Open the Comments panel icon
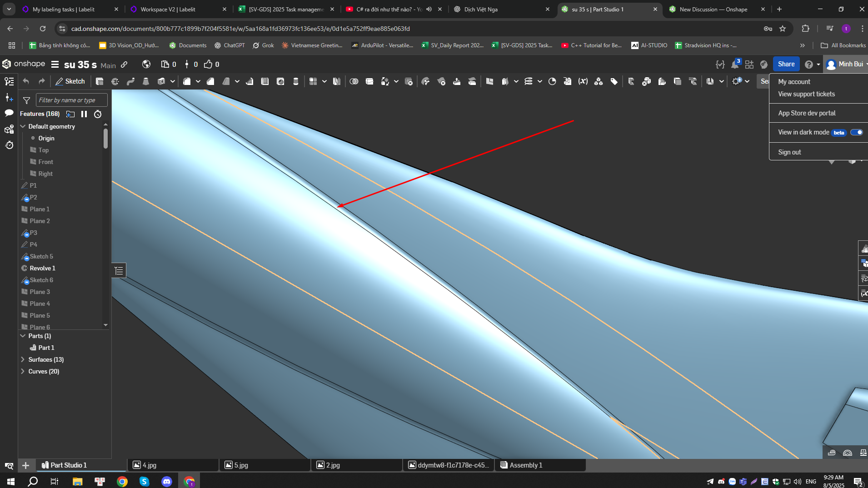 coord(9,113)
